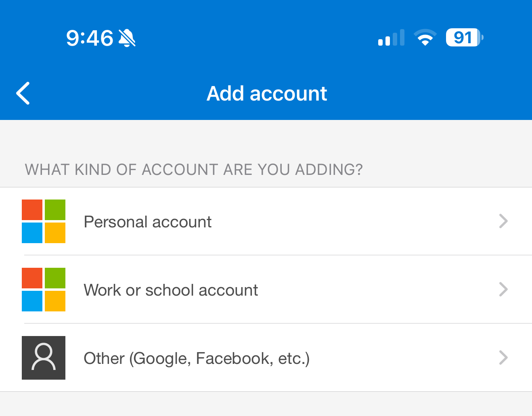Tap the Add account title text
Screen dimensions: 532x416
tap(267, 94)
